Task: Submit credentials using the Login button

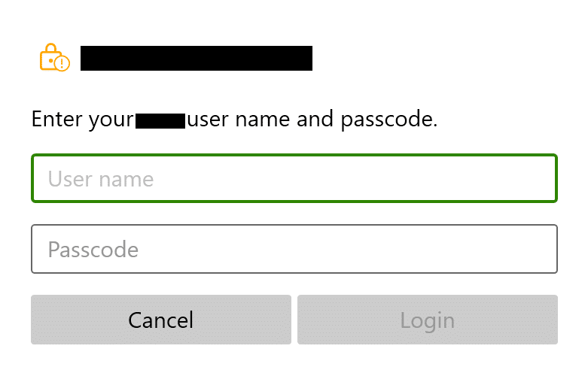Action: 427,320
